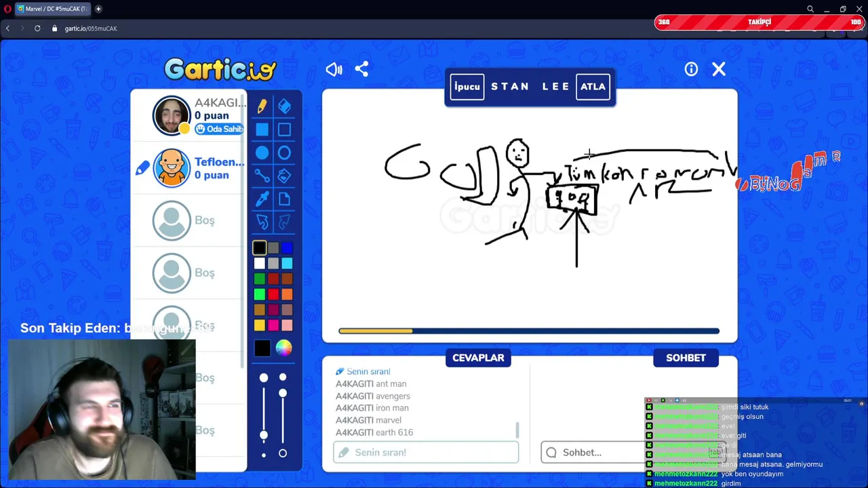This screenshot has width=868, height=488.
Task: Pick the bright green color swatch
Action: click(x=260, y=294)
